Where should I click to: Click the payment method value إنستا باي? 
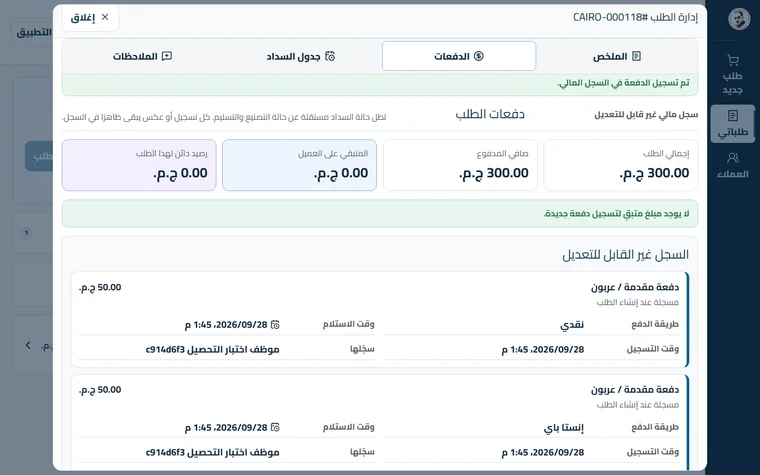pyautogui.click(x=564, y=428)
